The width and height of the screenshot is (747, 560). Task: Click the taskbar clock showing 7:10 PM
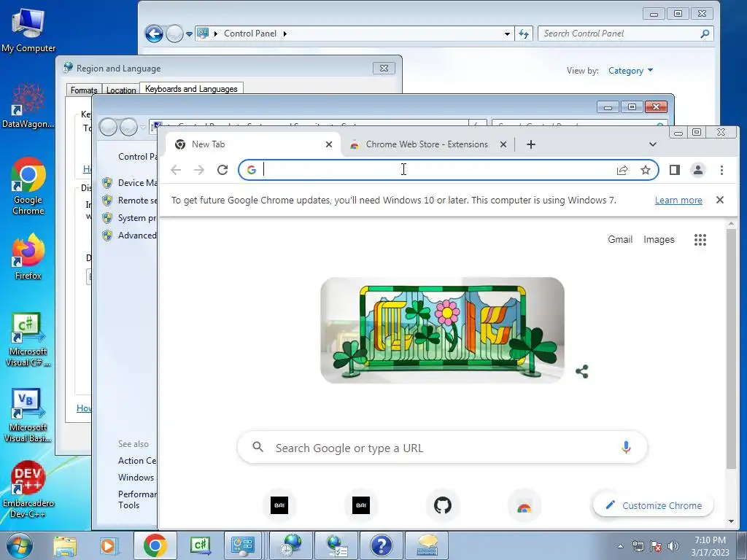pos(710,546)
